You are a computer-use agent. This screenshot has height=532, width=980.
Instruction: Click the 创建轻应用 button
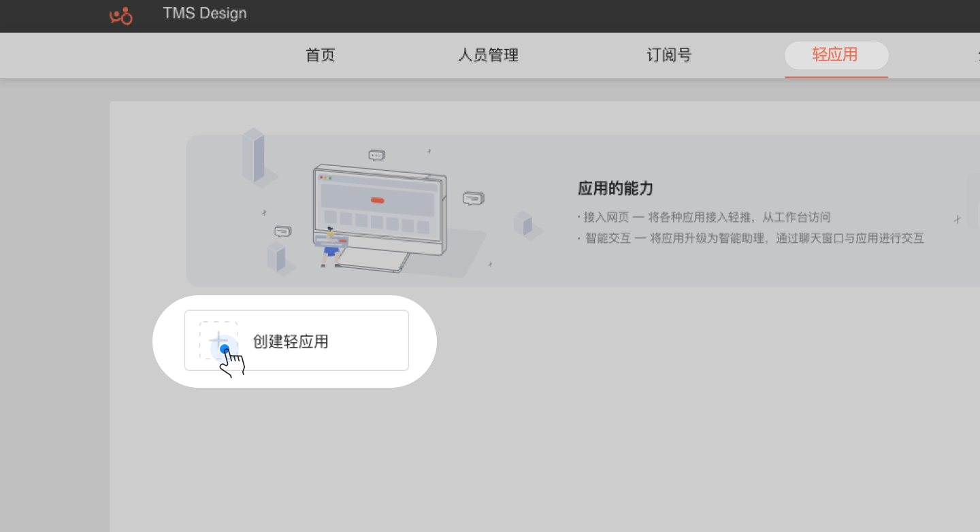click(297, 341)
